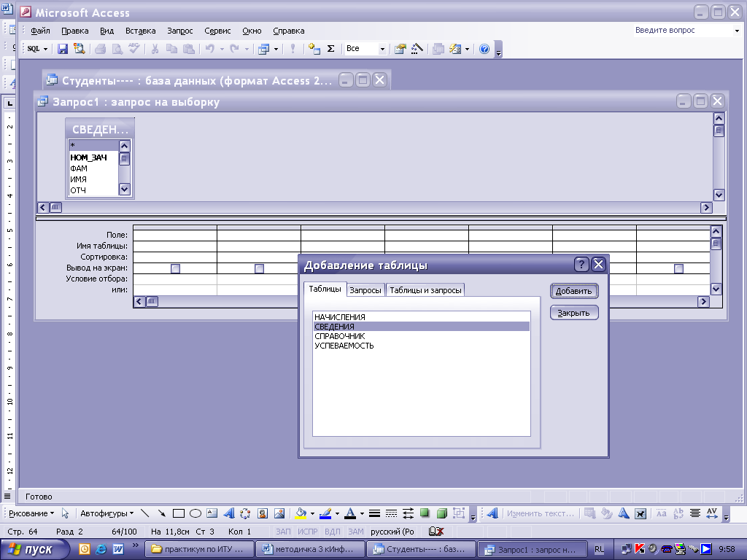This screenshot has width=747, height=560.
Task: Check Вывод на экран box in rightmost column
Action: point(679,268)
